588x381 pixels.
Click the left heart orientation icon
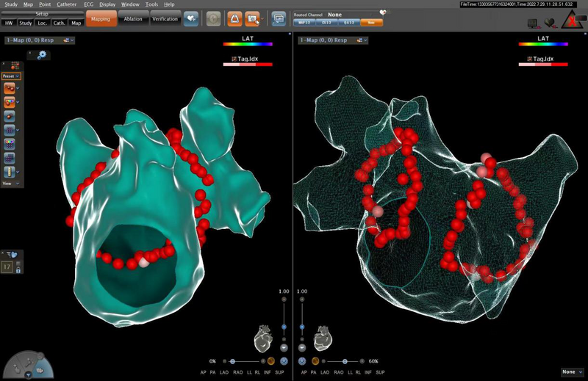click(262, 338)
